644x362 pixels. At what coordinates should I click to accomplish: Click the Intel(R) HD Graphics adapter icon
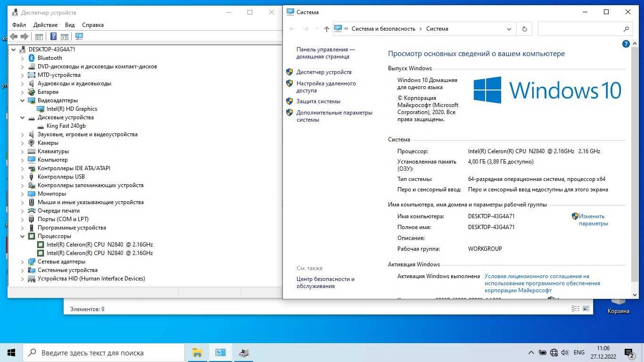[41, 109]
